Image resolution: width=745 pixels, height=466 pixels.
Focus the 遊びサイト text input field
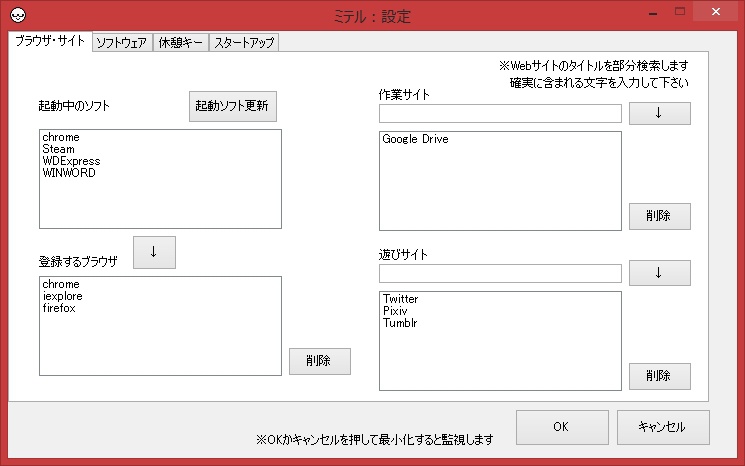point(500,273)
